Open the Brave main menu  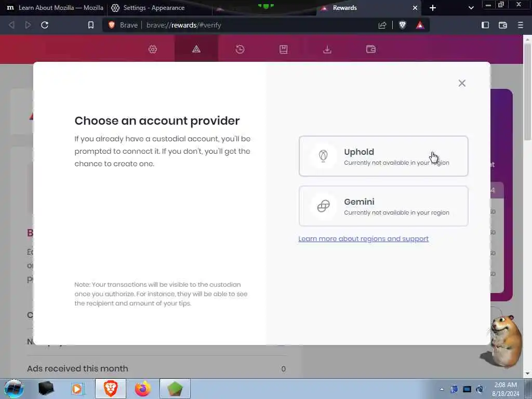520,25
